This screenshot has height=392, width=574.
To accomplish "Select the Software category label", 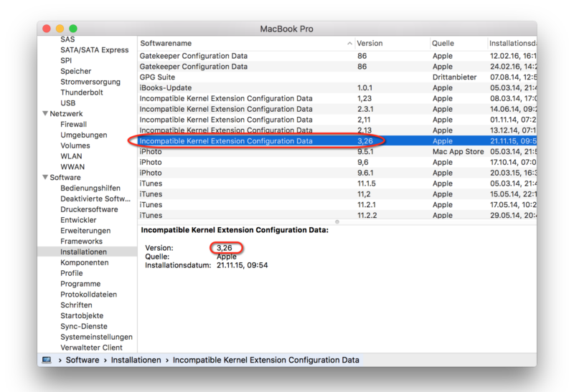I will point(65,177).
